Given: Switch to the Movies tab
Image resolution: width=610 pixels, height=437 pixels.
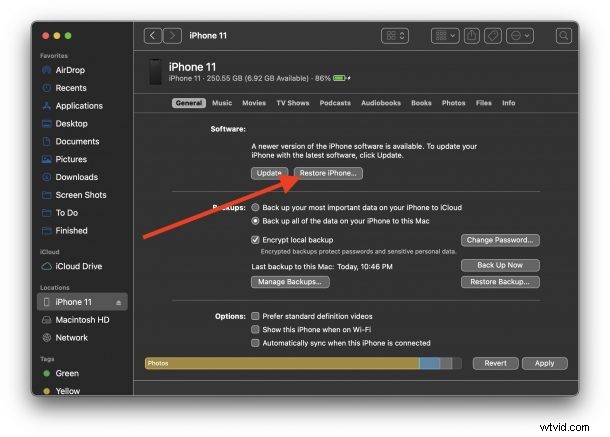Looking at the screenshot, I should click(254, 103).
